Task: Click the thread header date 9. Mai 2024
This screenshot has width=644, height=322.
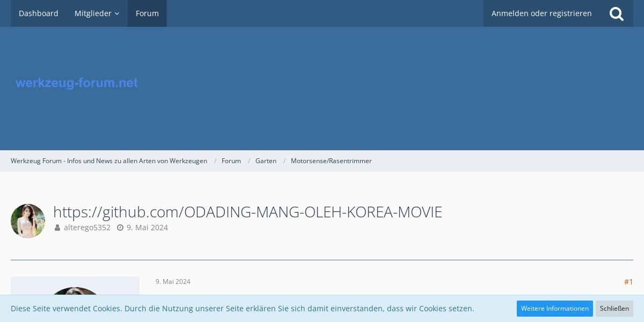Action: 147,228
